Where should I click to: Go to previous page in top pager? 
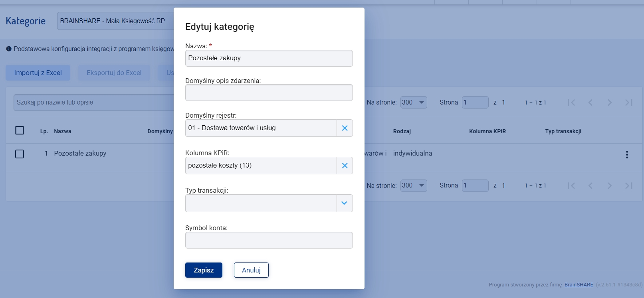590,103
